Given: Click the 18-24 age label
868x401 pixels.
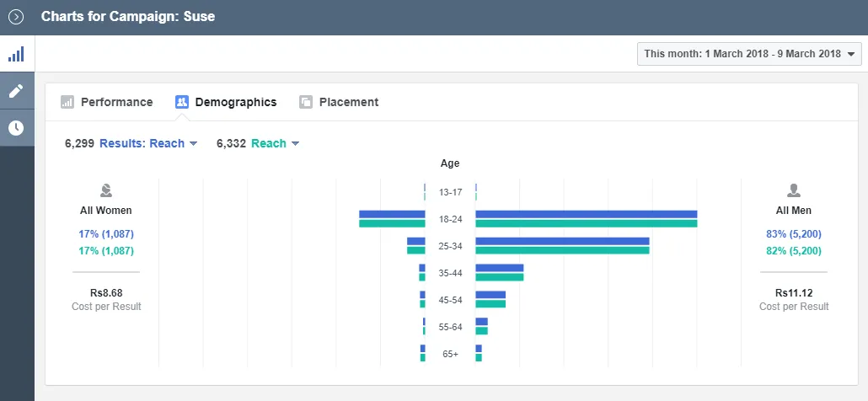Looking at the screenshot, I should pos(450,219).
